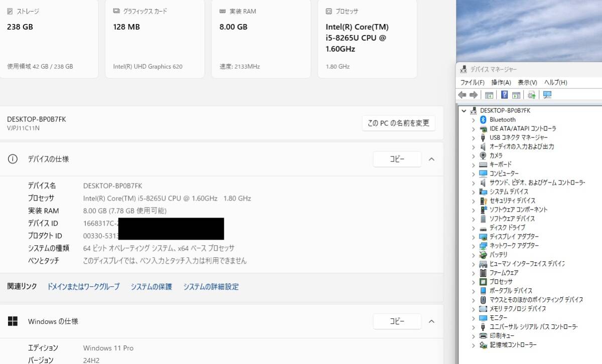Click the model name VJPJ11C11N text
The height and width of the screenshot is (364, 602).
(23, 128)
